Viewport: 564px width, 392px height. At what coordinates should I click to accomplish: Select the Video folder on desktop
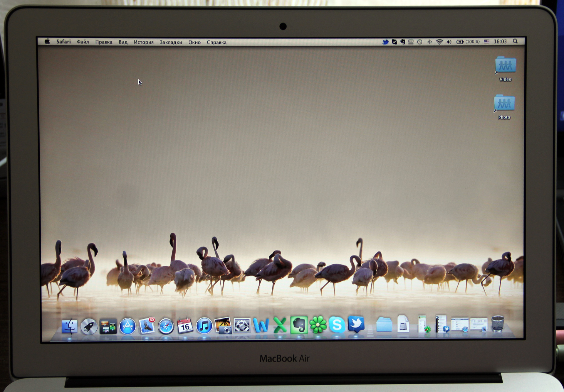coord(505,65)
